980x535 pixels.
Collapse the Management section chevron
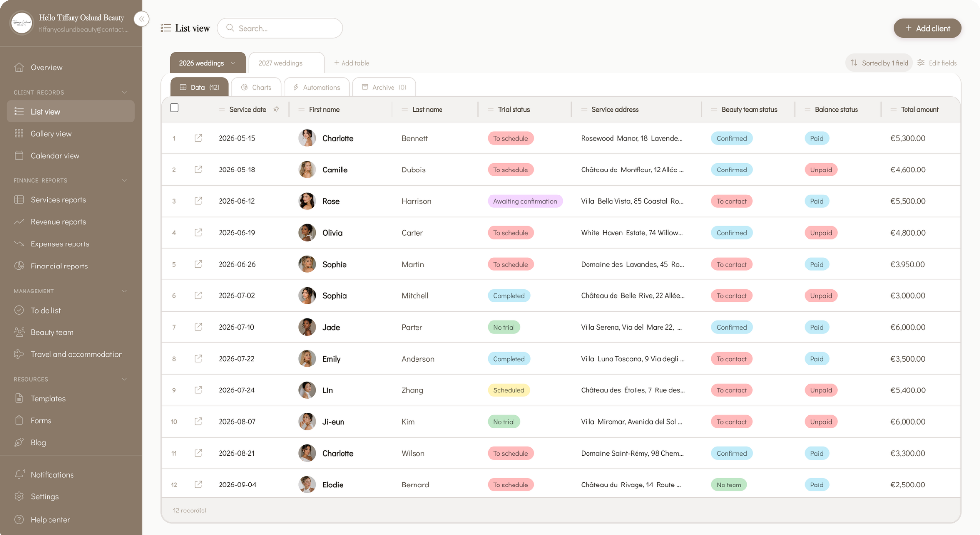coord(124,291)
